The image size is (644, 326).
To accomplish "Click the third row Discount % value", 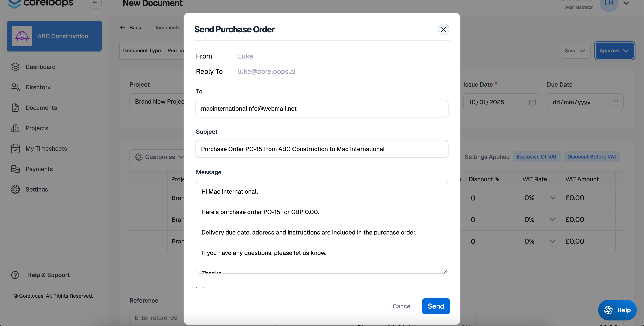I will (473, 241).
